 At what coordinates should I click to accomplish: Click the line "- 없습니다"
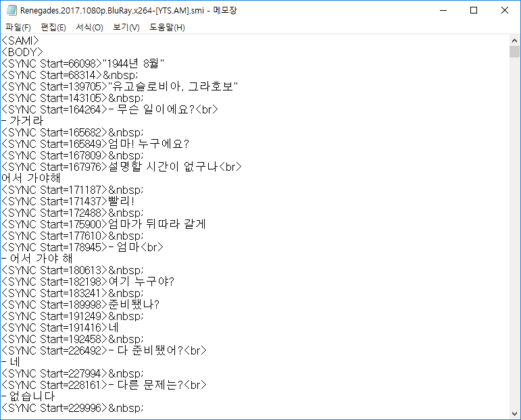coord(28,396)
